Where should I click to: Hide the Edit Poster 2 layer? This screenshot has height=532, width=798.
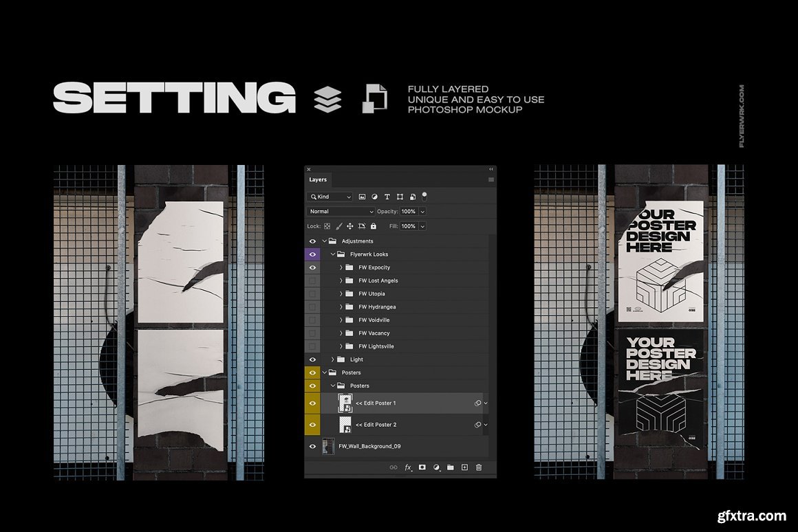click(x=313, y=425)
